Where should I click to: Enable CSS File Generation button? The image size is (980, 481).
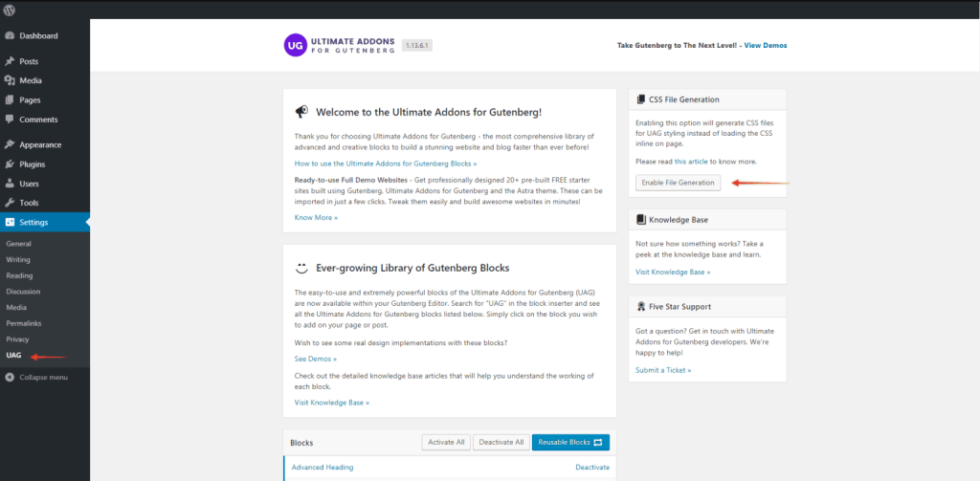click(678, 183)
